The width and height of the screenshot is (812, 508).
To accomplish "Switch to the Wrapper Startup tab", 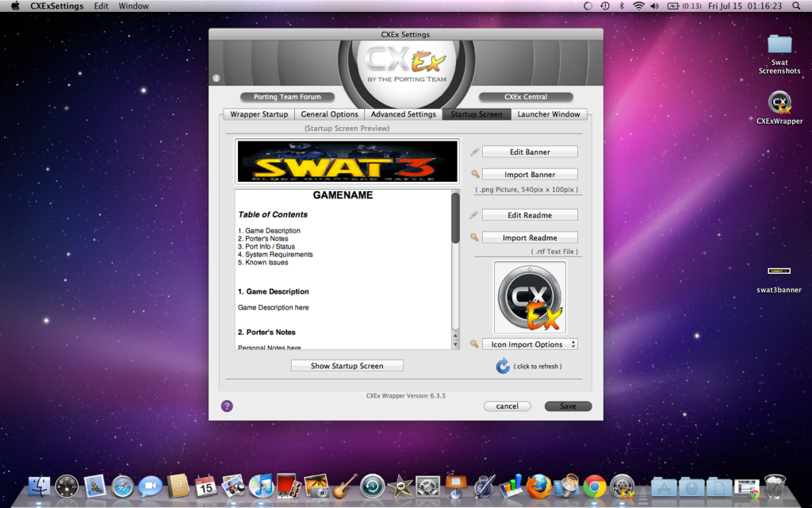I will click(x=259, y=114).
